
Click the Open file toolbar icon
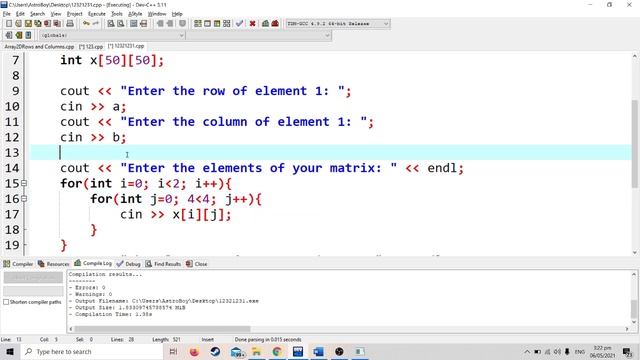pyautogui.click(x=18, y=24)
